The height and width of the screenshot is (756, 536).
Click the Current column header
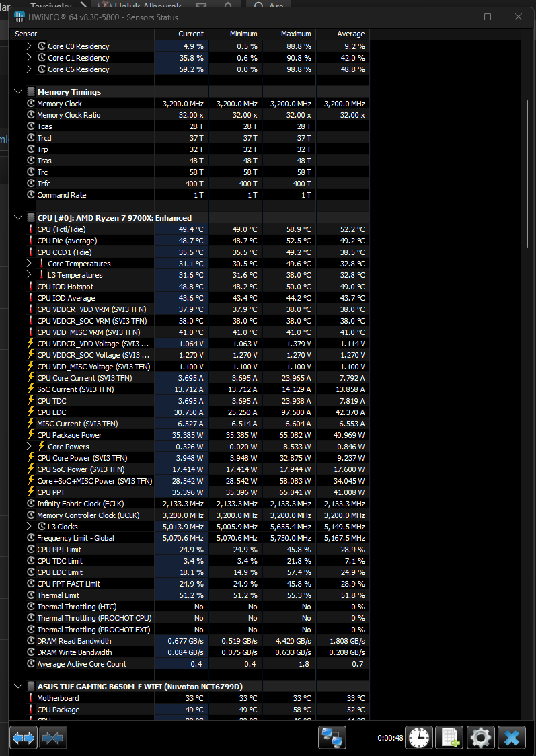[x=182, y=34]
